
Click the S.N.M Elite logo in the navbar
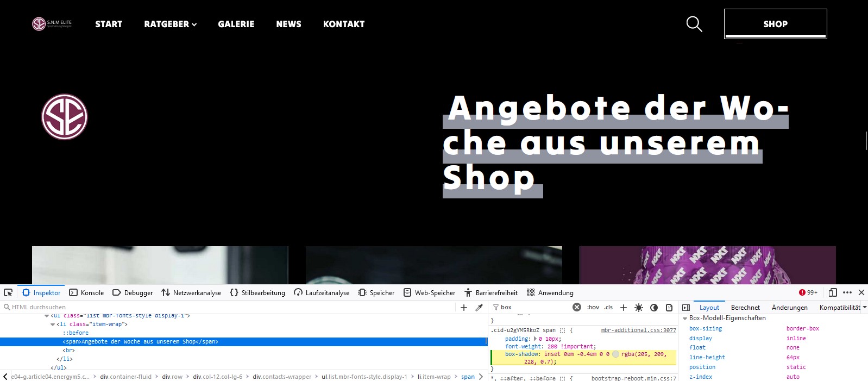click(52, 24)
